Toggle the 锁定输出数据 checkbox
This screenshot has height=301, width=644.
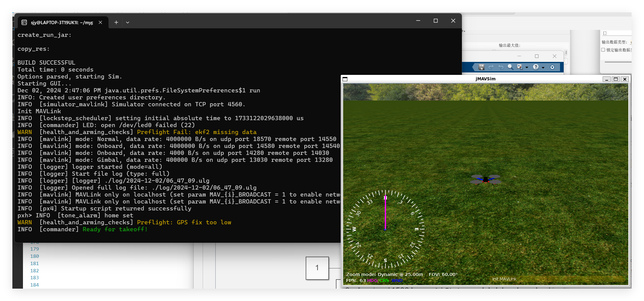[x=603, y=50]
